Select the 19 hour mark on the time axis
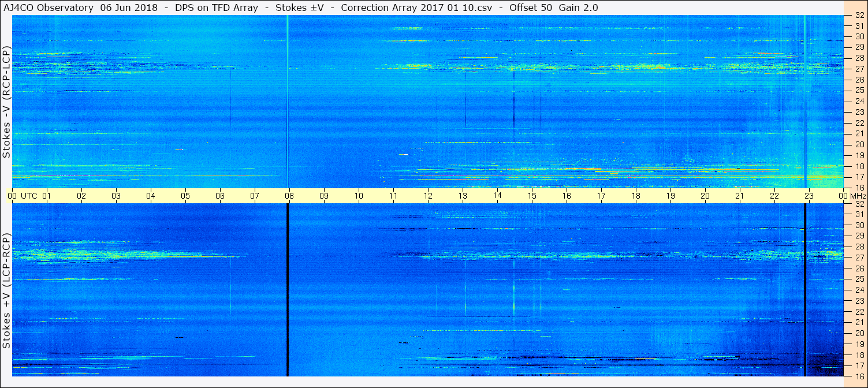 tap(670, 196)
